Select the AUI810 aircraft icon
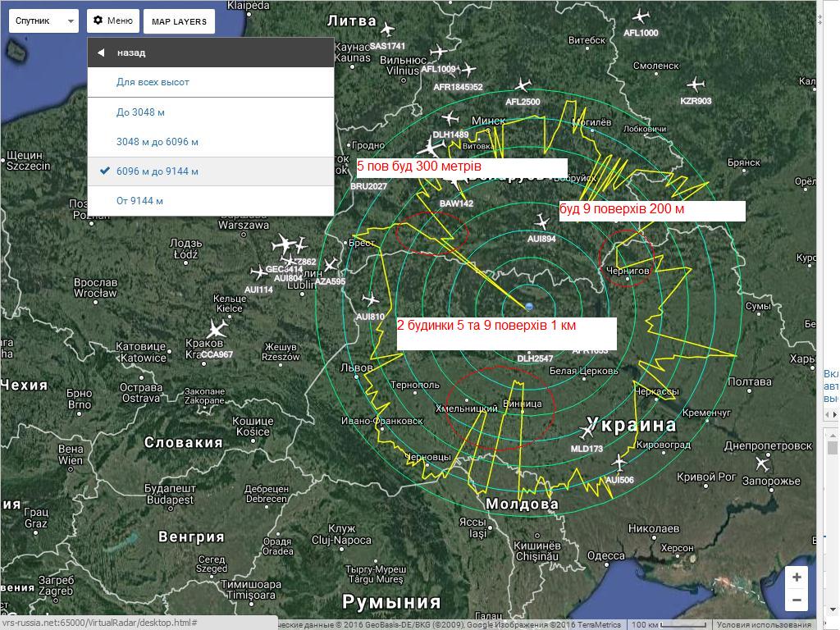 371,300
